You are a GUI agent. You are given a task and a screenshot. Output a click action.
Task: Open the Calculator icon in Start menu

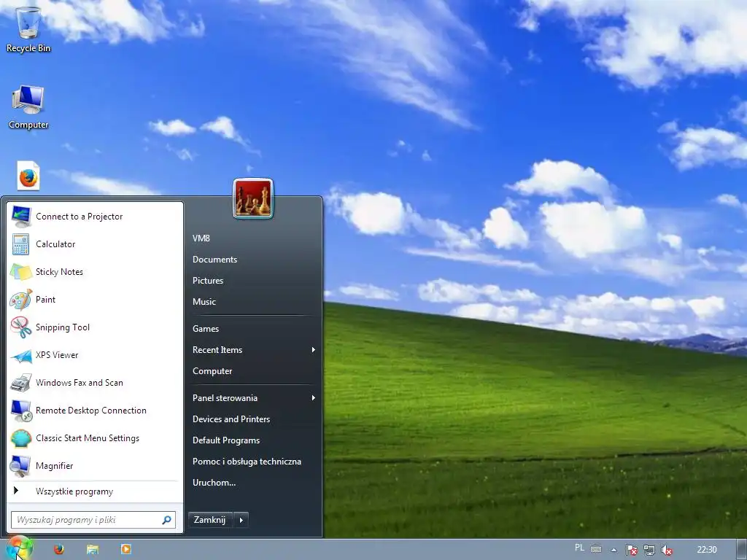pos(21,244)
